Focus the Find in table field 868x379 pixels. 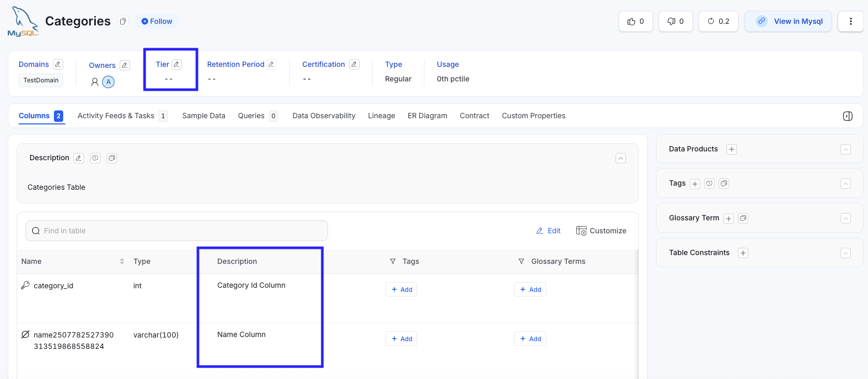[177, 231]
